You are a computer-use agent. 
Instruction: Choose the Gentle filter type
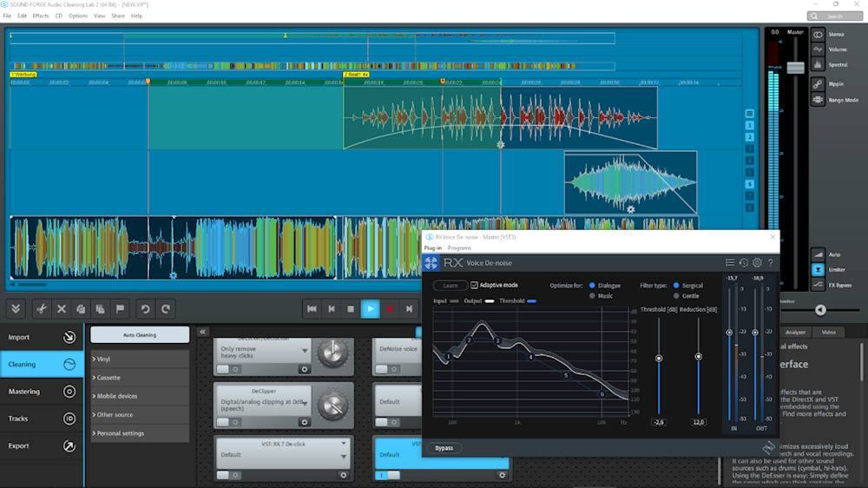(x=676, y=296)
